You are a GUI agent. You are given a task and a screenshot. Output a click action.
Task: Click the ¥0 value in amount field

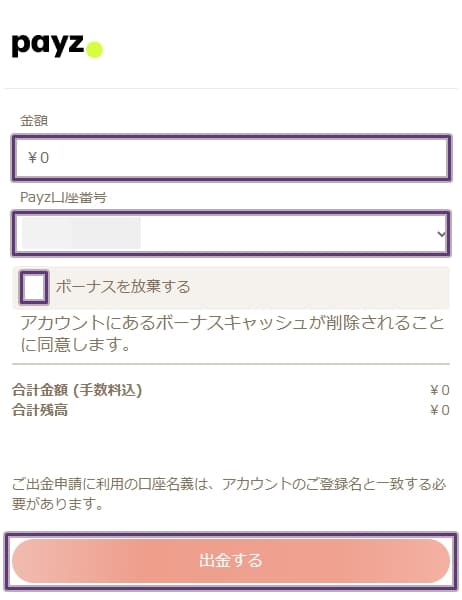coord(38,158)
